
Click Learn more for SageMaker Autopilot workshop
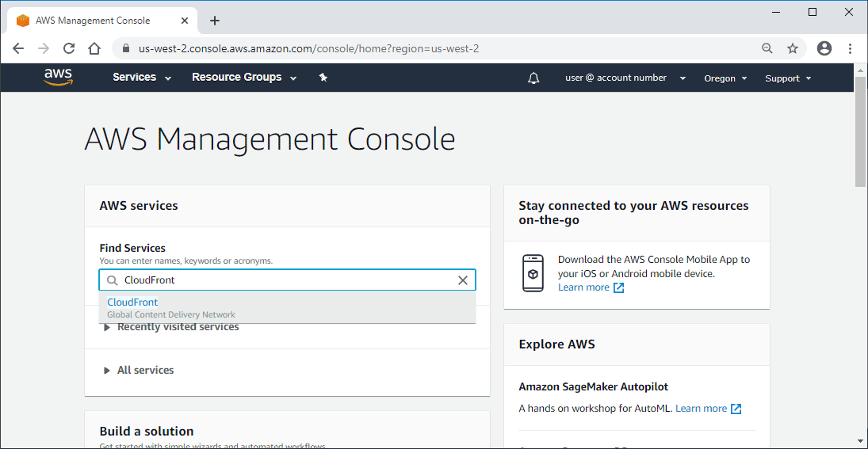(701, 408)
